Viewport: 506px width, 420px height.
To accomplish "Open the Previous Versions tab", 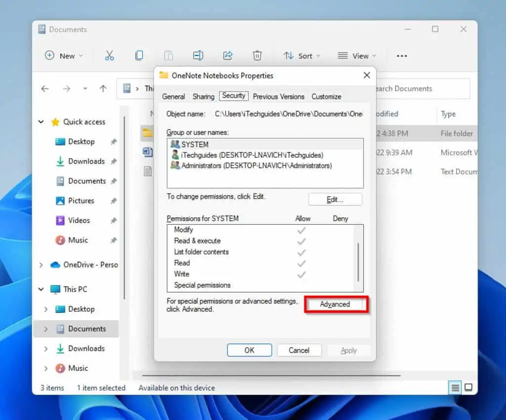I will [x=278, y=96].
